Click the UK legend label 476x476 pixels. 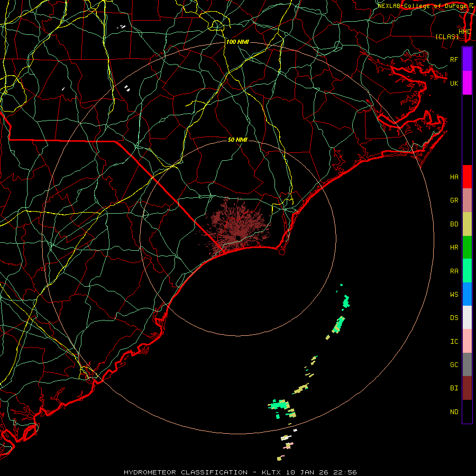454,83
